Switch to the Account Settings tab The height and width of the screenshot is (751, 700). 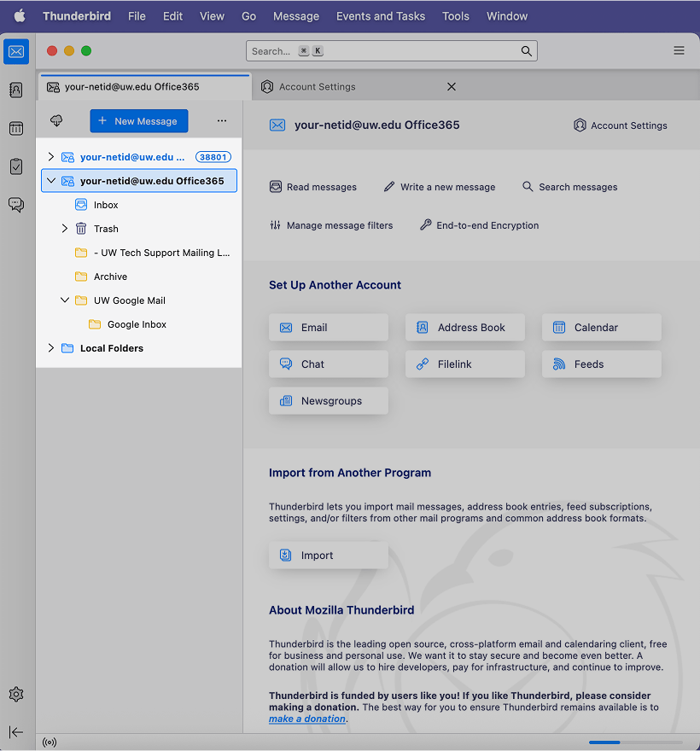(x=318, y=87)
